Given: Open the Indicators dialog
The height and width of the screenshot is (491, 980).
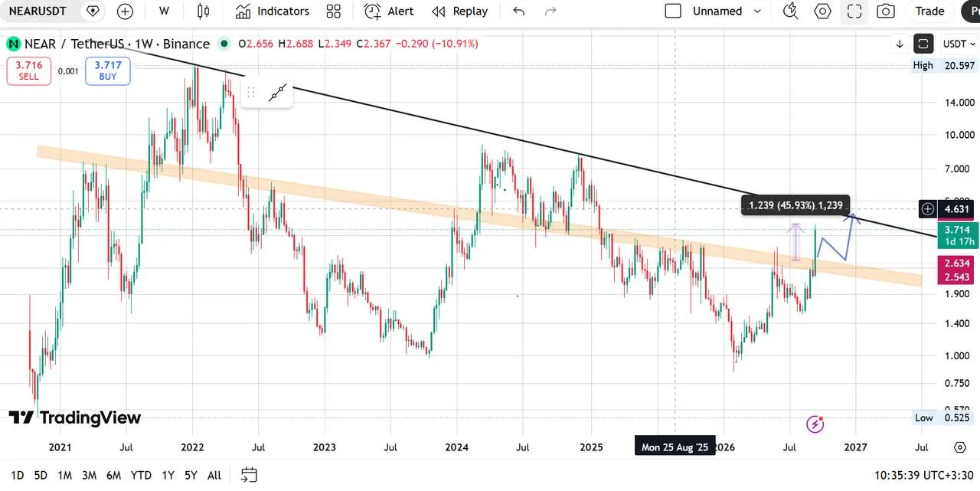Looking at the screenshot, I should 273,11.
